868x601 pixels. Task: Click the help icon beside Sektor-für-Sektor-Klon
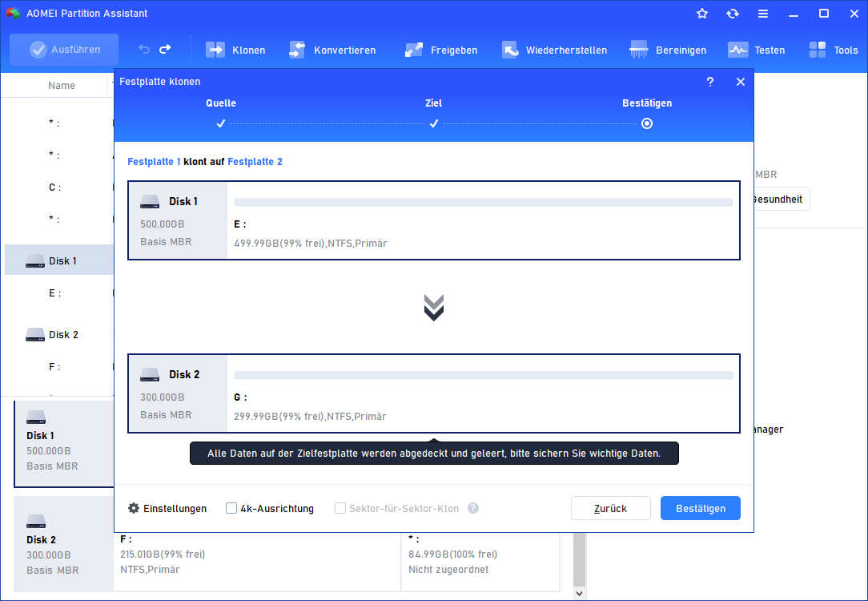(472, 508)
